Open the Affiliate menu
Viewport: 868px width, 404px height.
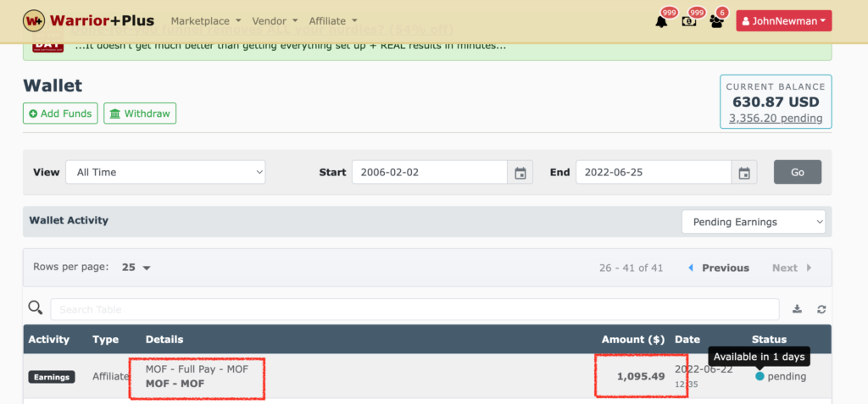tap(332, 21)
